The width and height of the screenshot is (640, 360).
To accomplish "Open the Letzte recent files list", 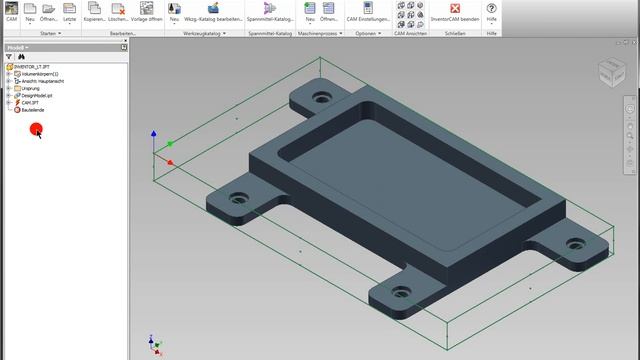I will 69,12.
